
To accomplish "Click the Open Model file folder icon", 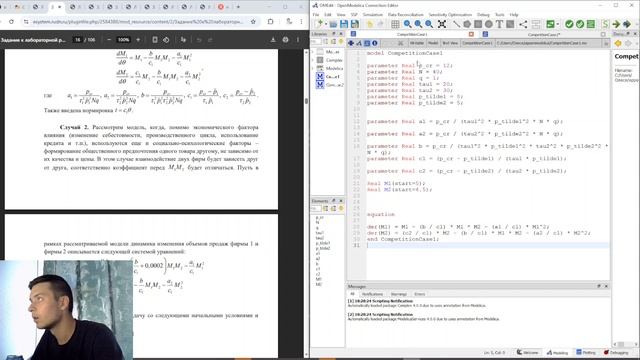I will 333,24.
